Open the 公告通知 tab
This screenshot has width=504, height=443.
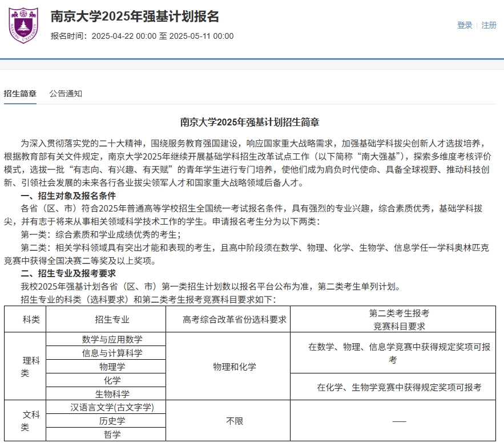pyautogui.click(x=66, y=94)
